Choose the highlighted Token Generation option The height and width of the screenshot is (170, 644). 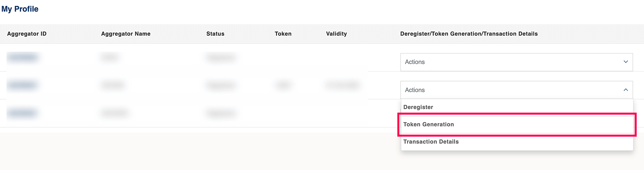coord(428,124)
